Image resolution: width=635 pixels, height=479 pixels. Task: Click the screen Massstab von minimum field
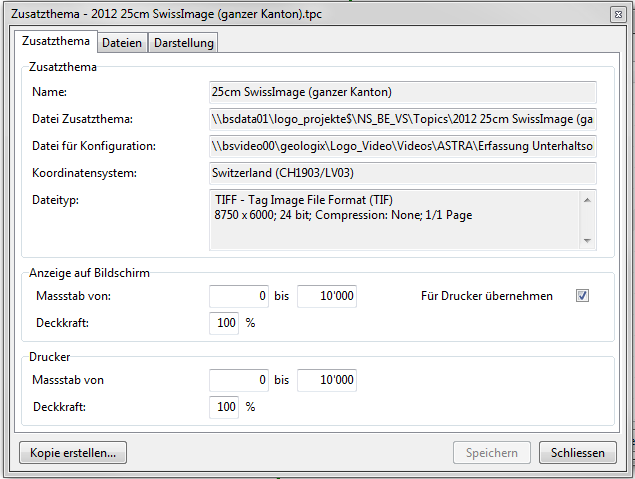coord(240,297)
